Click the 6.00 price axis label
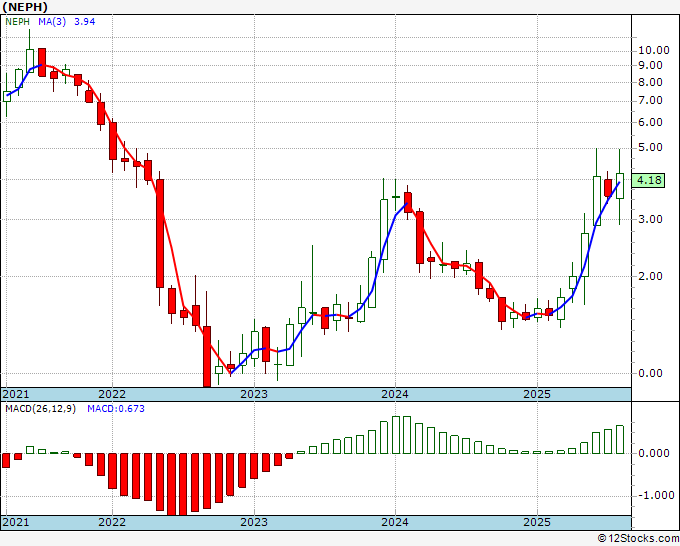Screen dimensions: 680x546 [x=650, y=122]
